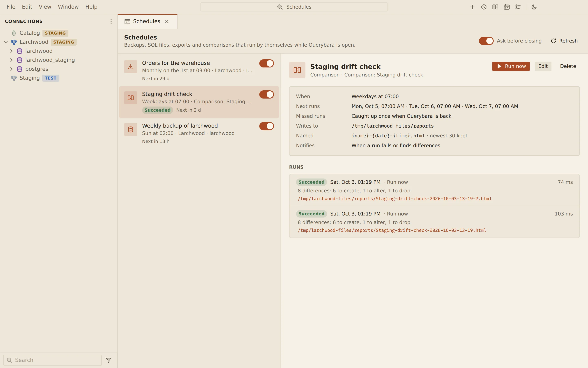Select Weekly backup of larchwood schedule
The image size is (588, 368).
[x=199, y=133]
